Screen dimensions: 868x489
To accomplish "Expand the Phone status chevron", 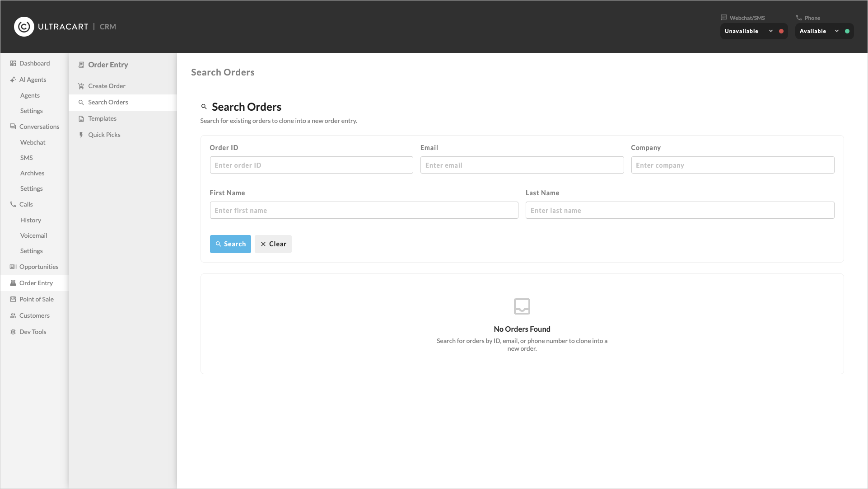I will (x=837, y=31).
